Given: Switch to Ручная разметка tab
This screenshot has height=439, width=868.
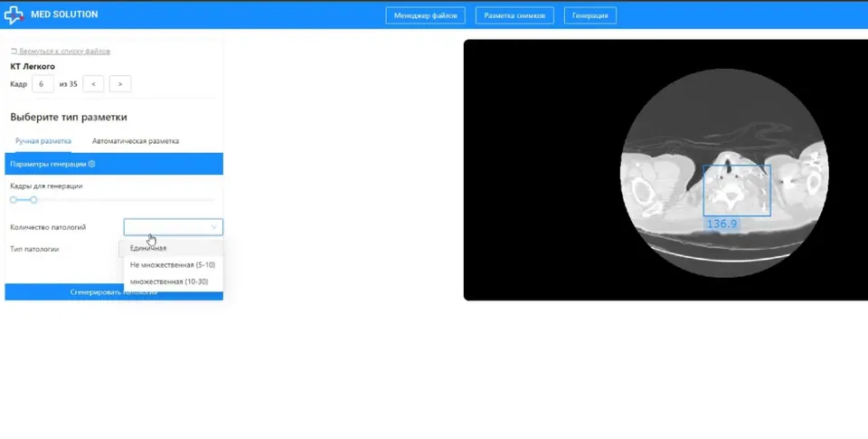Looking at the screenshot, I should click(x=43, y=141).
